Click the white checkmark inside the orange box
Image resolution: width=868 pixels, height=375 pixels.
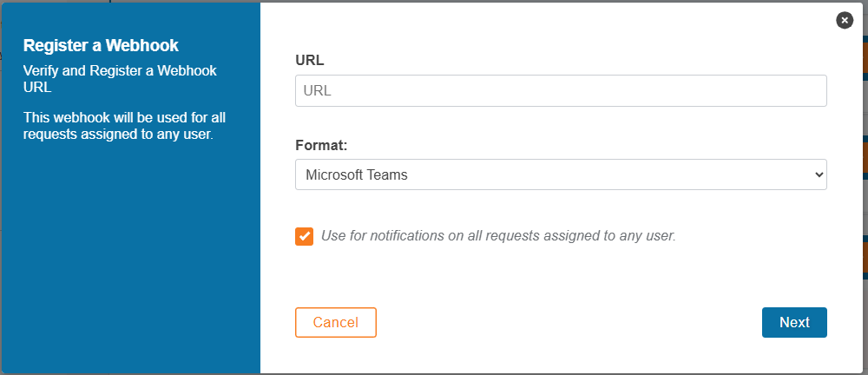pos(304,236)
